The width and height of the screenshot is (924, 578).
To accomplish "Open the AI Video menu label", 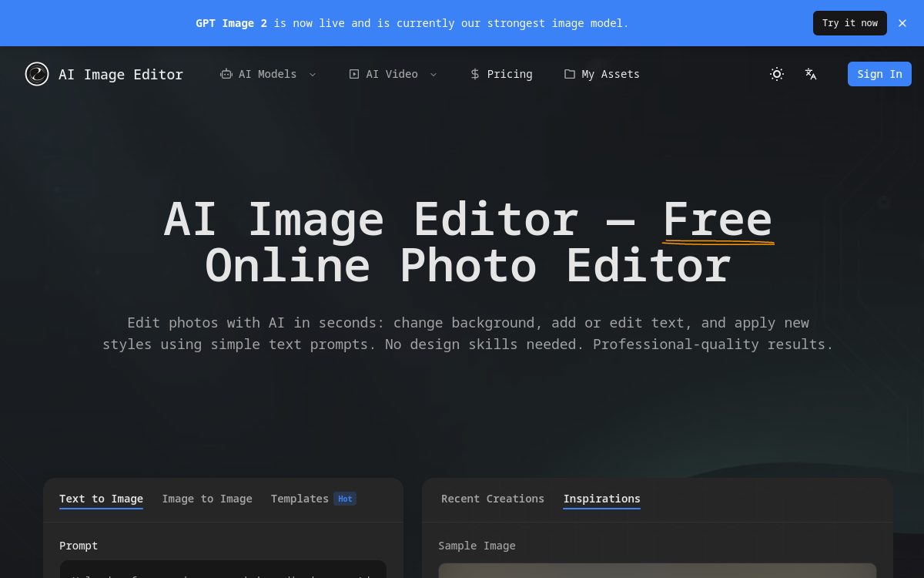I will point(392,74).
